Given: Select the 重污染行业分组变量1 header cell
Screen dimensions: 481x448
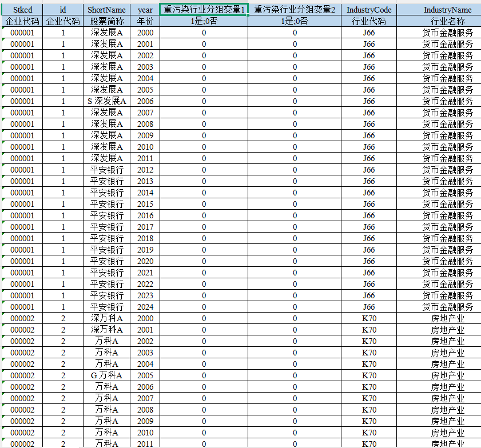Looking at the screenshot, I should coord(204,10).
